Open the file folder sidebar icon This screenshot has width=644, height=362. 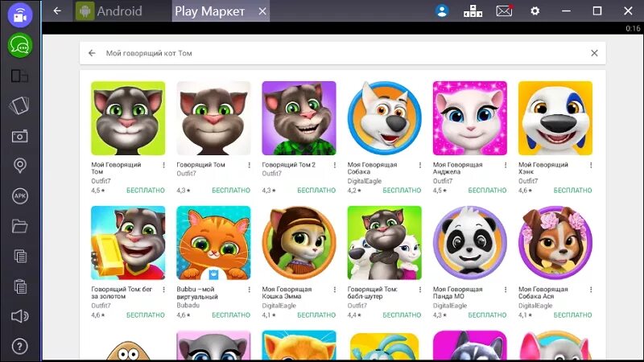click(19, 226)
